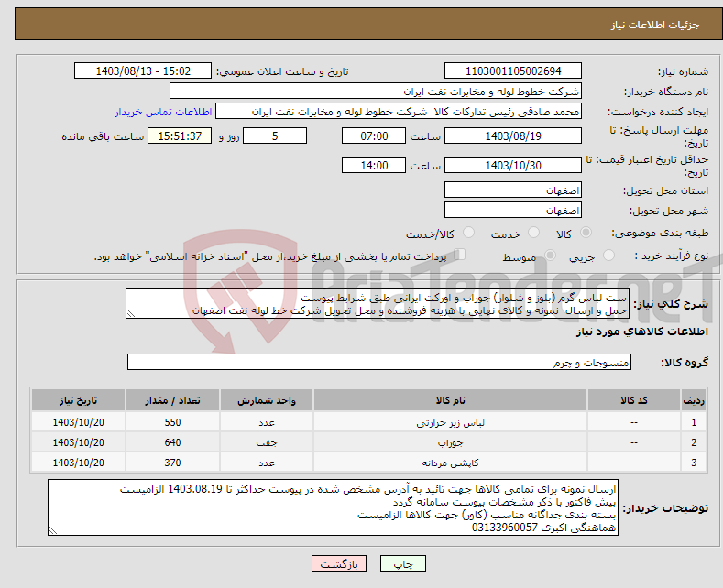Viewport: 723px width, 588px height.
Task: Click the remaining time field 15:51:37
Action: [180, 136]
